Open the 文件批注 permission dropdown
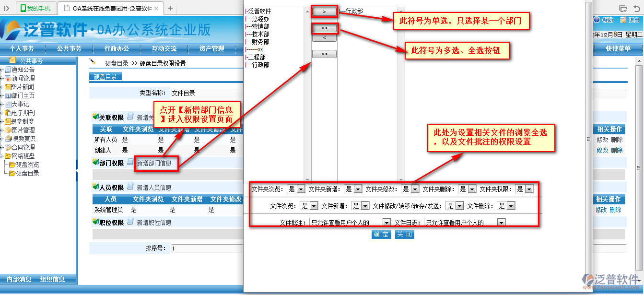Image resolution: width=644 pixels, height=295 pixels. (350, 222)
